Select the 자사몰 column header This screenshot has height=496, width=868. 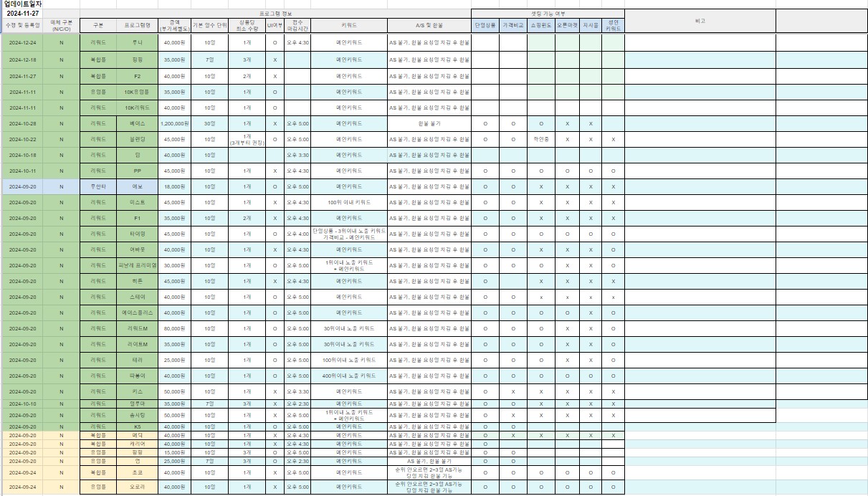tap(591, 24)
